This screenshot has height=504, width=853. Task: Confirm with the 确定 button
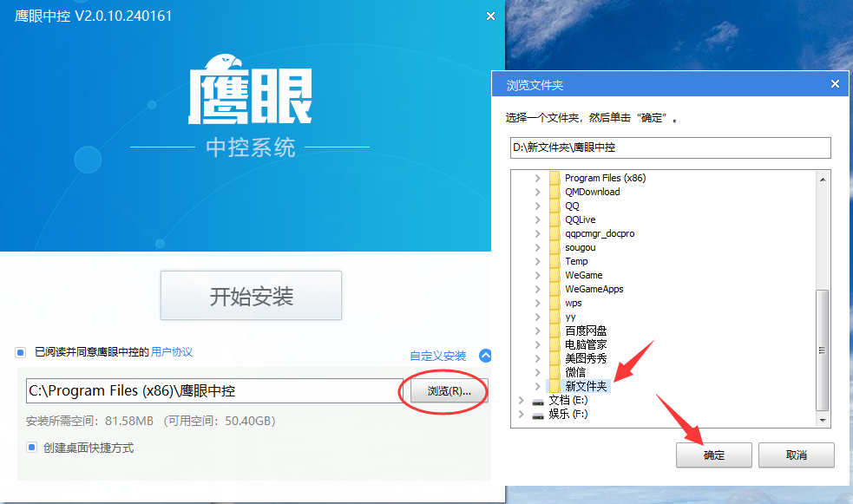coord(714,455)
